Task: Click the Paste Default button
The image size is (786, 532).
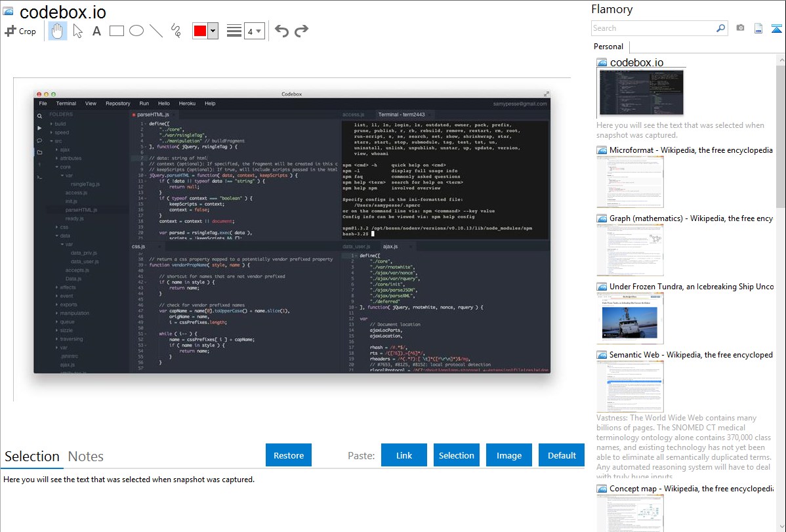Action: [562, 455]
